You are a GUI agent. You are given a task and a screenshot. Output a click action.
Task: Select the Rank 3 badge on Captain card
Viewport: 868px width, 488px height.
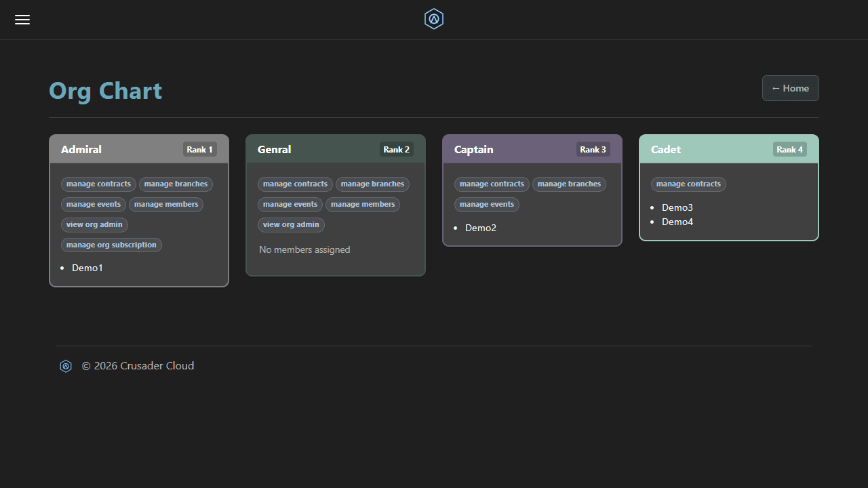tap(593, 149)
